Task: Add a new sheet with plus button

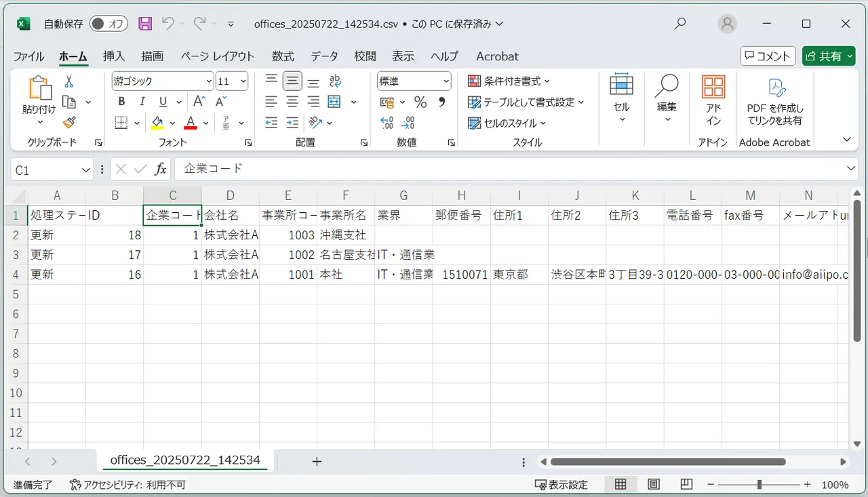Action: click(x=317, y=462)
